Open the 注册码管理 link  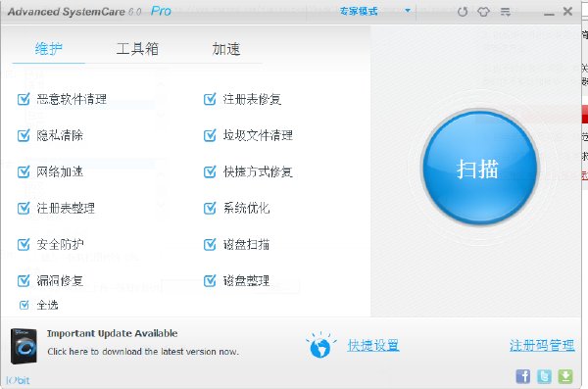pyautogui.click(x=542, y=345)
